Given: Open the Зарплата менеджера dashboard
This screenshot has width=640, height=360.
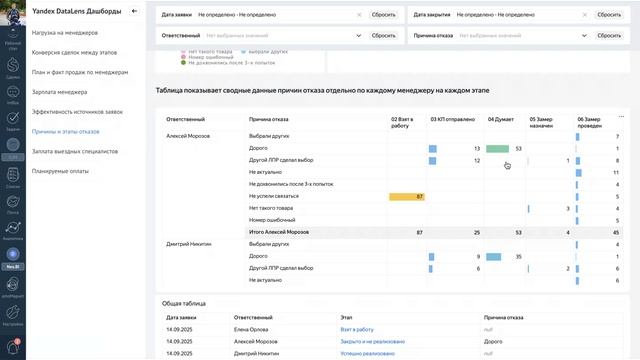Looking at the screenshot, I should point(60,92).
